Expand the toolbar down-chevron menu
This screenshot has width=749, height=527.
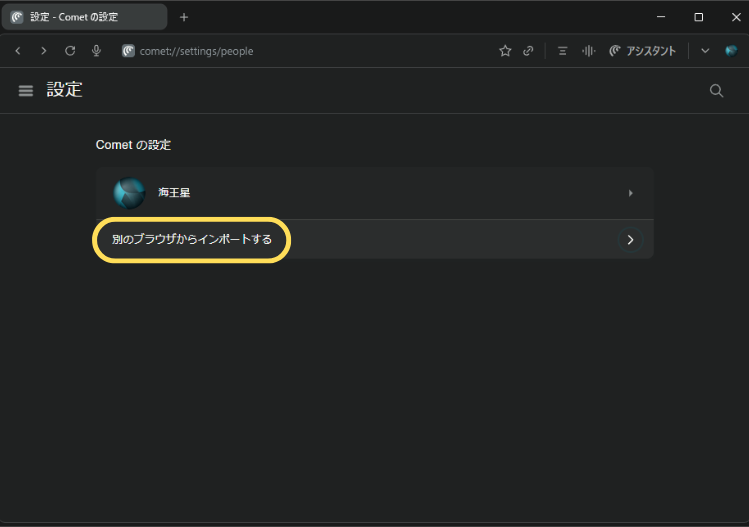click(x=705, y=51)
